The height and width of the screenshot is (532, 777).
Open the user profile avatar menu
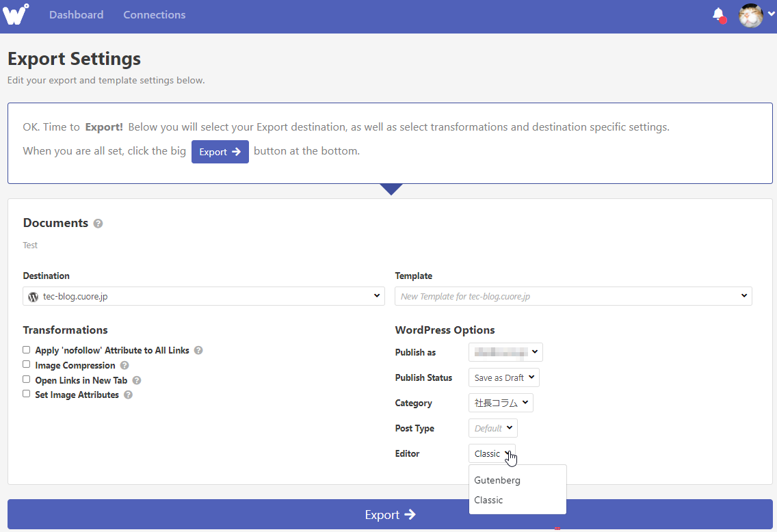(751, 15)
